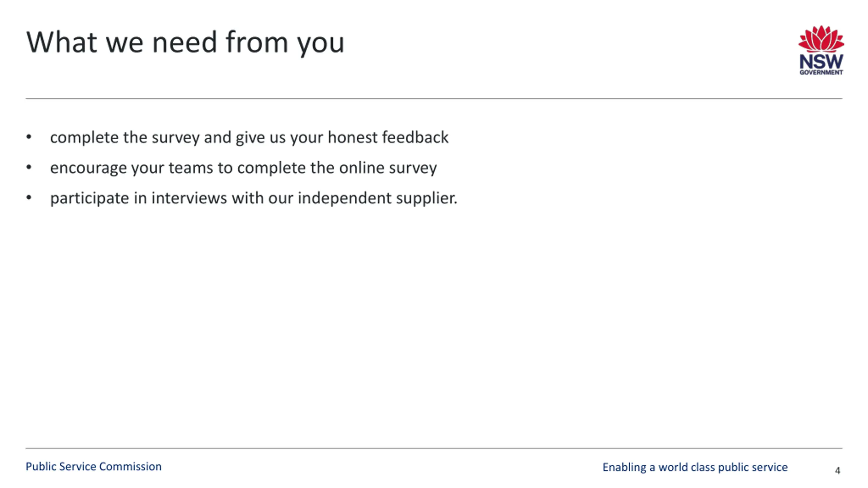Click the horizontal divider line below the title
The width and height of the screenshot is (868, 488).
point(434,99)
